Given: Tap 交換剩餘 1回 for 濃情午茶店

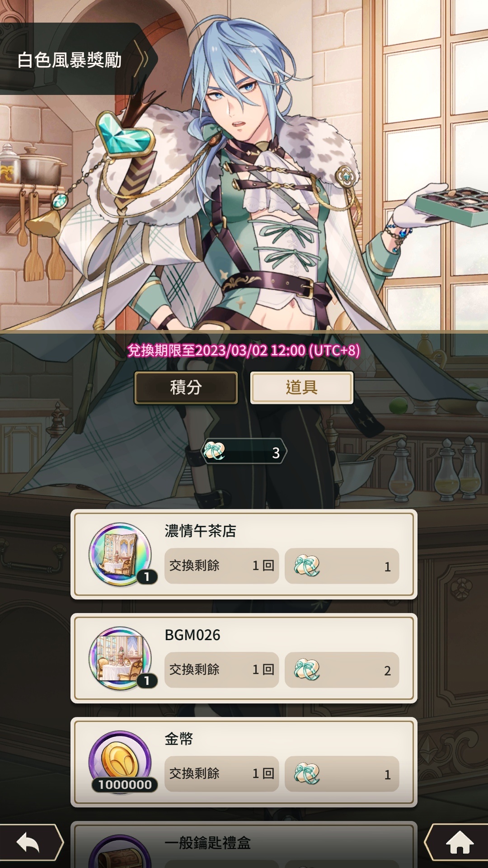Looking at the screenshot, I should (x=221, y=566).
